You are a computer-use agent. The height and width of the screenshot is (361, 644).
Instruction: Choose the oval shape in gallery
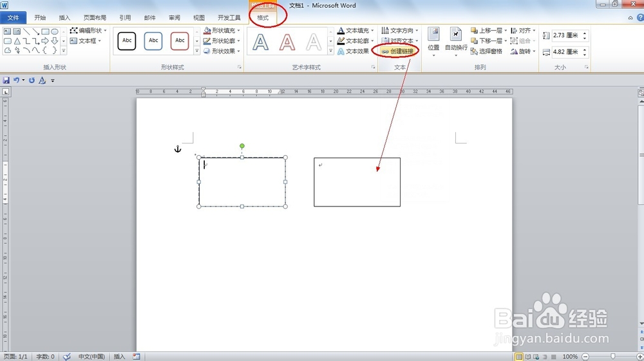[55, 31]
